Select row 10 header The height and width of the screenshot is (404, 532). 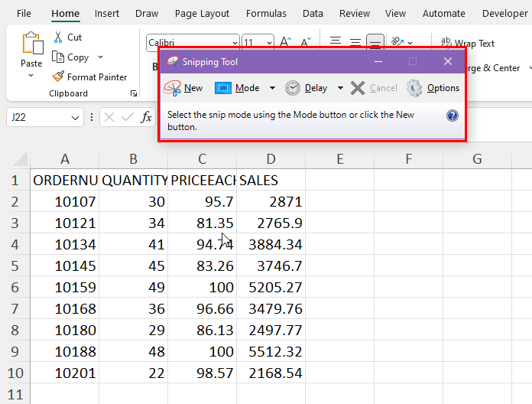15,373
